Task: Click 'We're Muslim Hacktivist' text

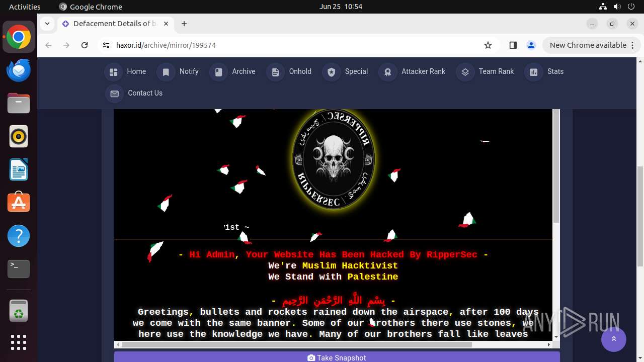Action: pyautogui.click(x=333, y=265)
